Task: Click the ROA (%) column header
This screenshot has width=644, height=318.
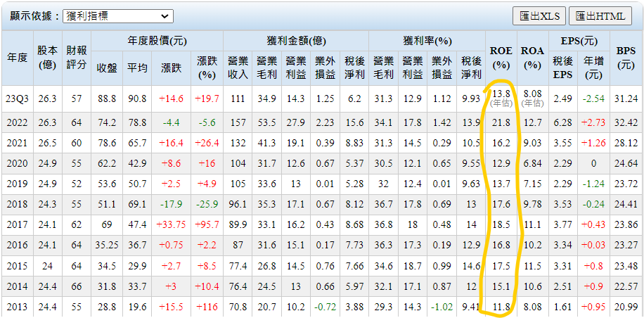Action: tap(532, 58)
